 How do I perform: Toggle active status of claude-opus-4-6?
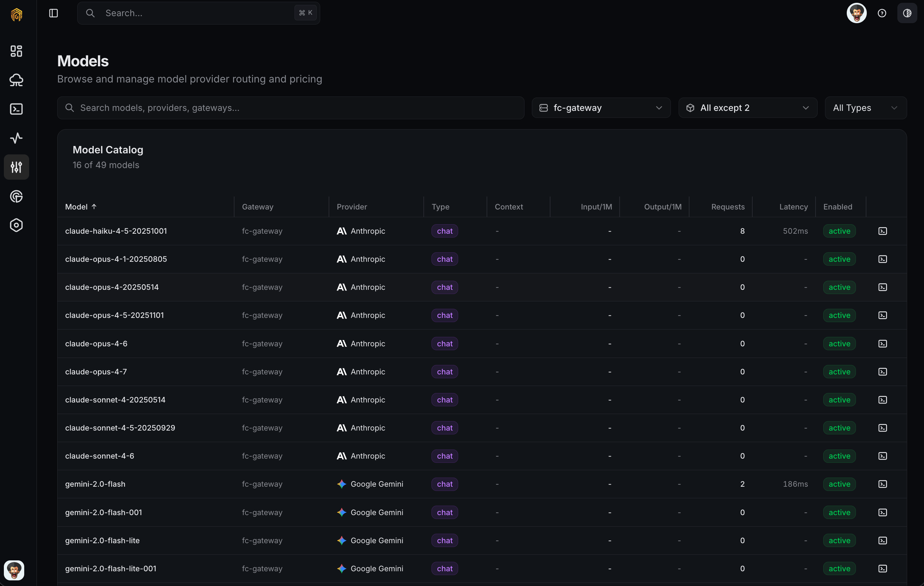(x=839, y=344)
